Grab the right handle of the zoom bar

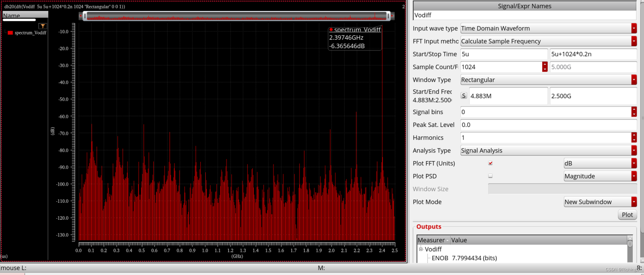point(388,16)
